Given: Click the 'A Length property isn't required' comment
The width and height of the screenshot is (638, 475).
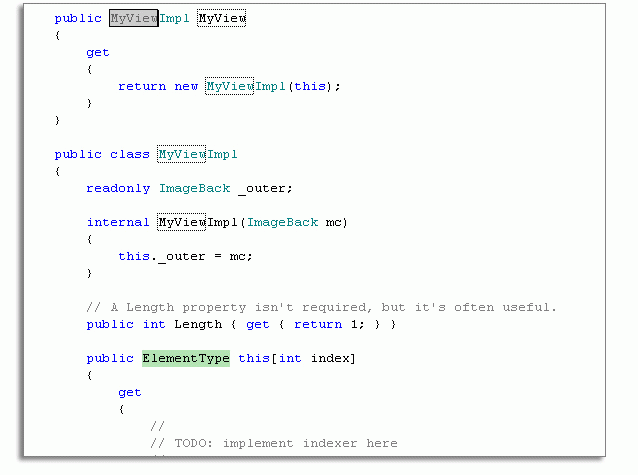Looking at the screenshot, I should click(x=321, y=307).
